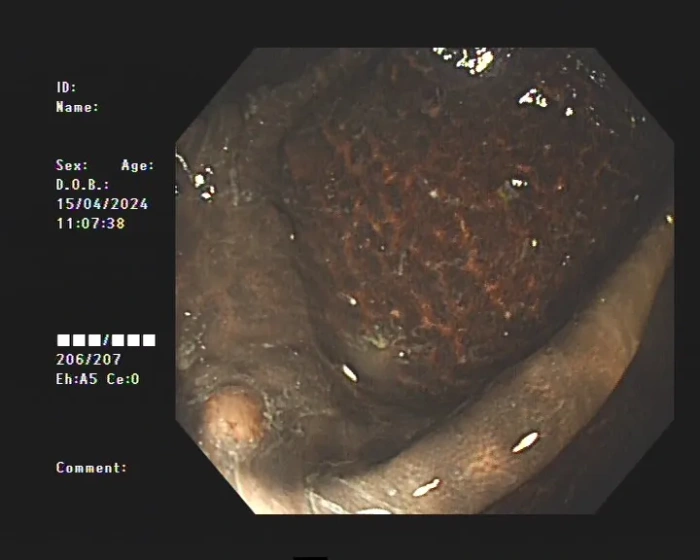Click the octagonal endoscopy image frame
The image size is (700, 560).
point(425,281)
